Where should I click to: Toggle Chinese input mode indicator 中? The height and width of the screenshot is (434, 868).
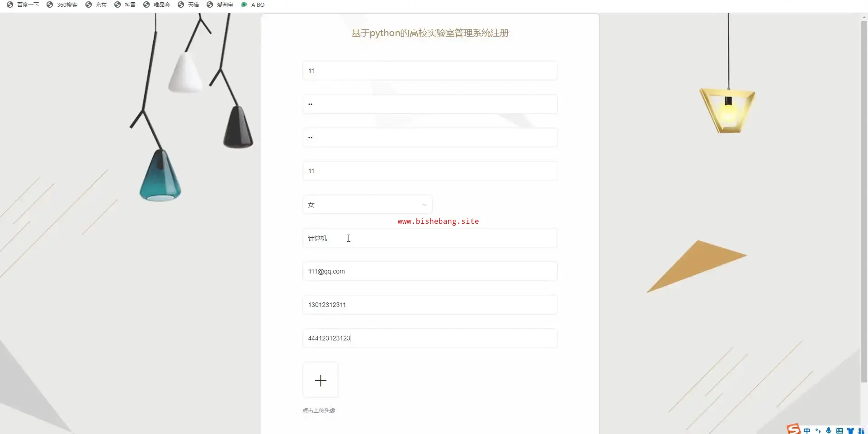[x=807, y=430]
